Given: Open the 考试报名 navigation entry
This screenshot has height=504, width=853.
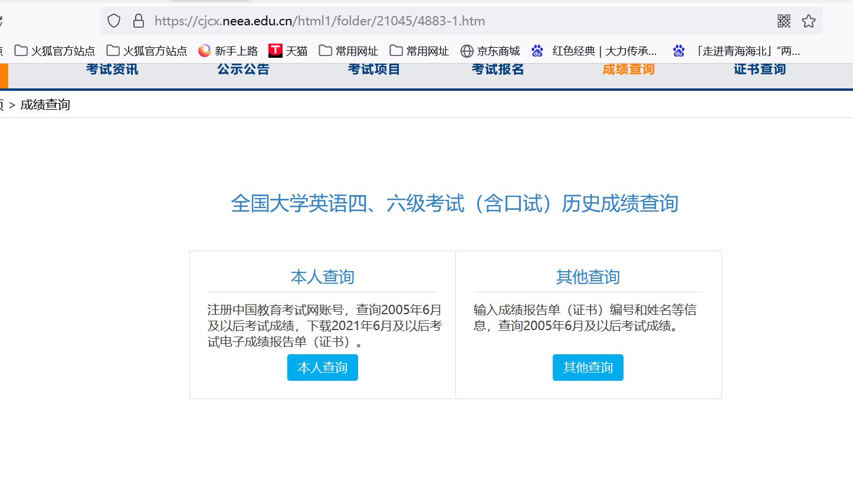Looking at the screenshot, I should tap(497, 69).
